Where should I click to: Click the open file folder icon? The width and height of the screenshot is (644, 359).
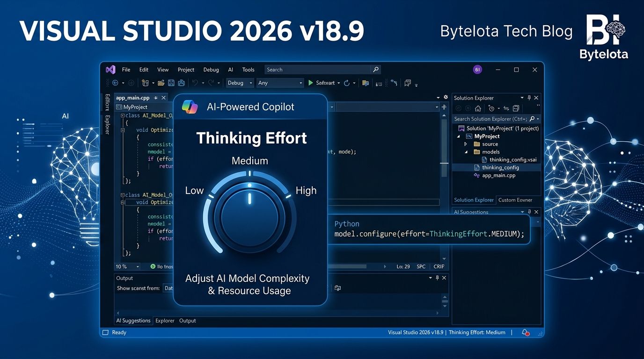(x=161, y=83)
